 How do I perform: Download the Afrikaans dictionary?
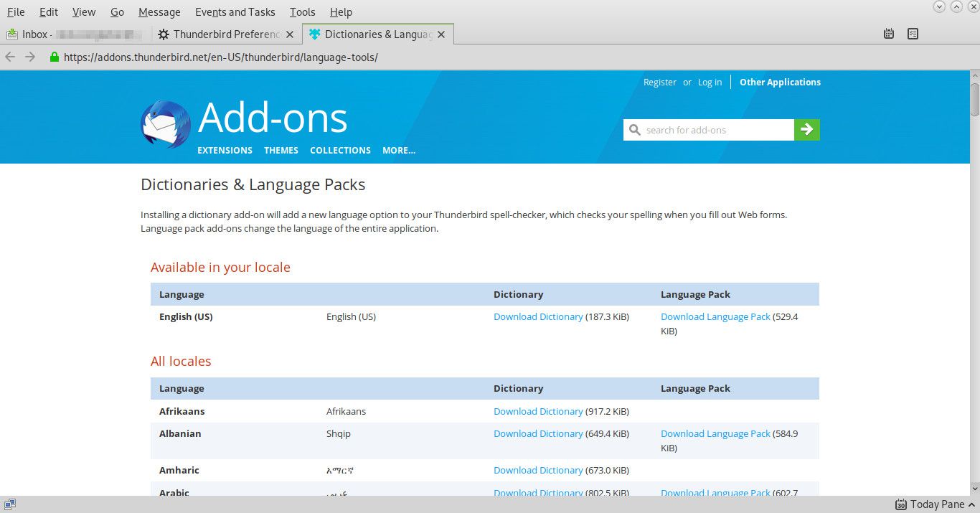point(538,412)
